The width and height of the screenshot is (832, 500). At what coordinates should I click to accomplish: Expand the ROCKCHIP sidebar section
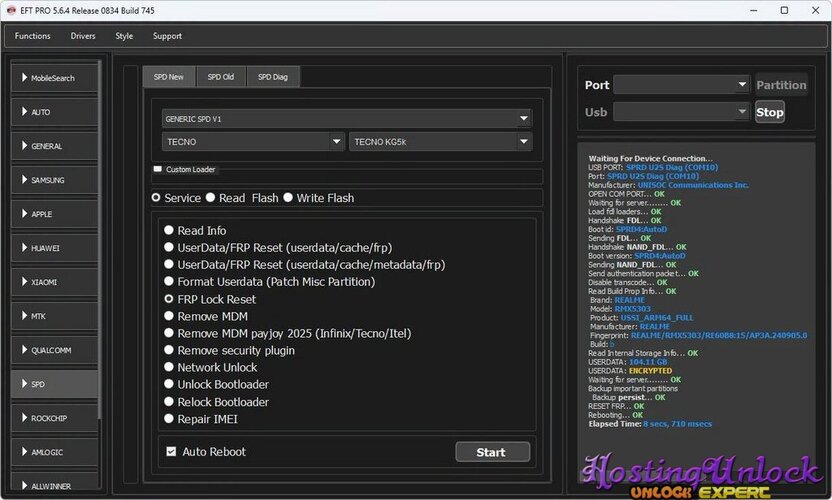coord(54,418)
